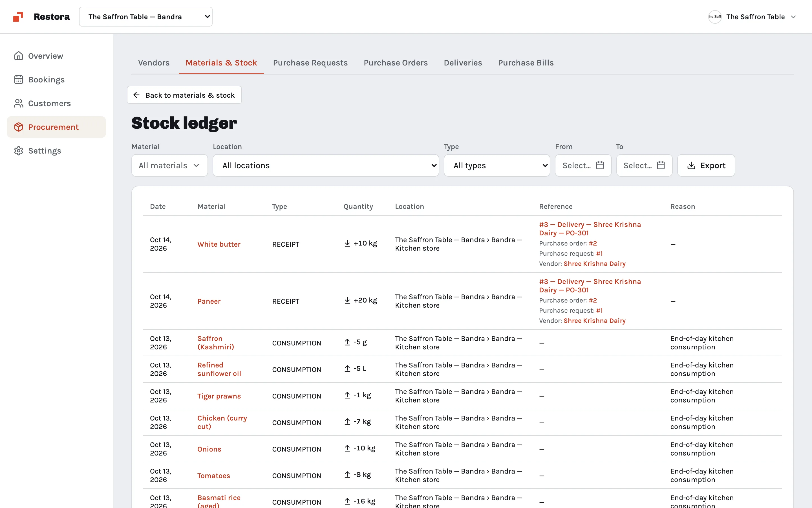Open Shree Krishna Dairy vendor in Paneer row
The height and width of the screenshot is (508, 812).
pyautogui.click(x=595, y=321)
